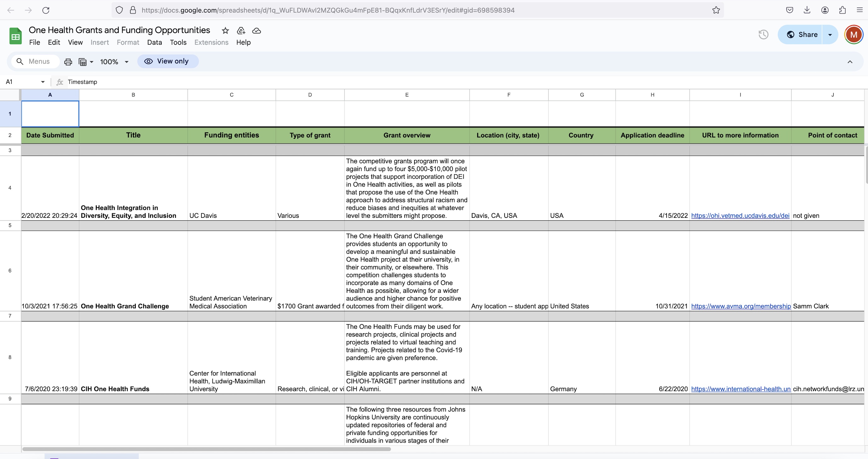Open the ohi.vetmed.ucdavis.edu link
This screenshot has width=868, height=459.
point(740,216)
